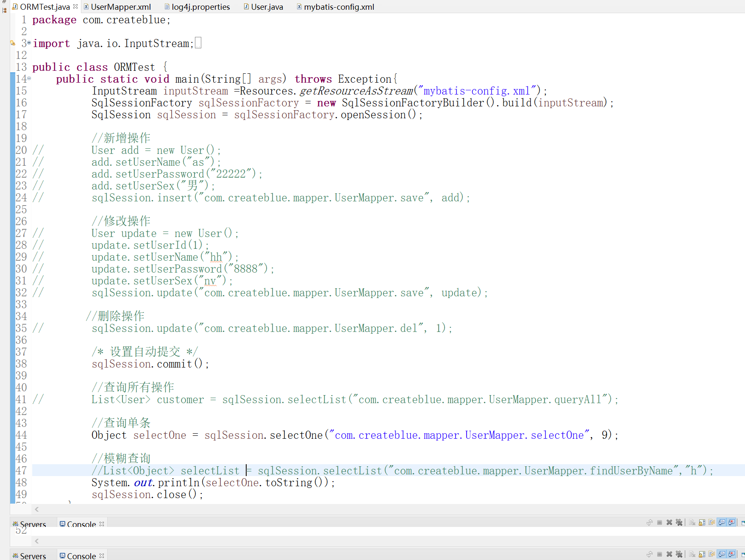Click "System.out.println(selectOne.toString());" line

(213, 482)
